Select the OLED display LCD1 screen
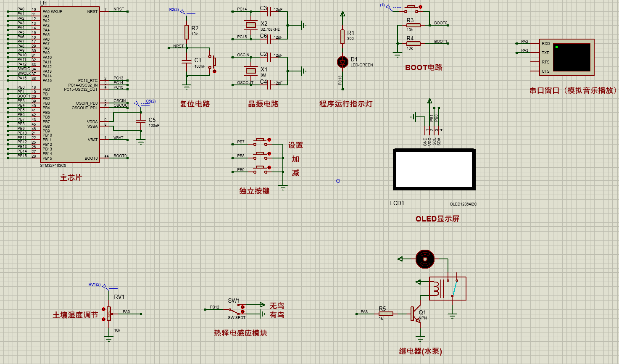 click(x=434, y=169)
